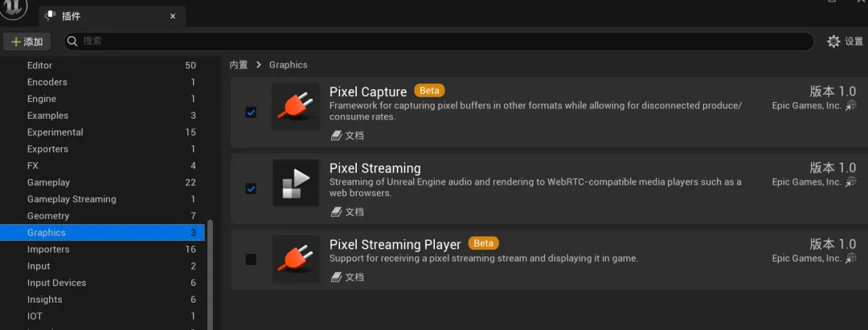
Task: Click the magnifier icon in search bar
Action: (72, 42)
